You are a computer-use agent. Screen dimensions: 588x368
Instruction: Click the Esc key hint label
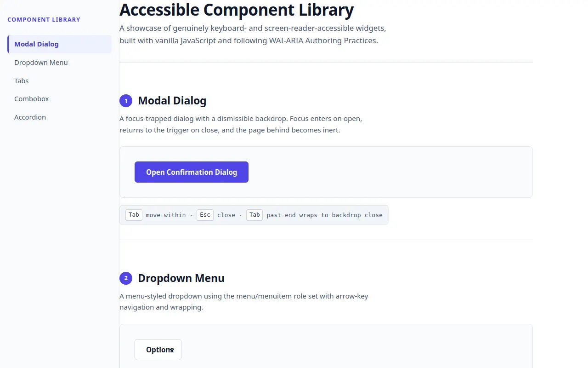tap(205, 215)
